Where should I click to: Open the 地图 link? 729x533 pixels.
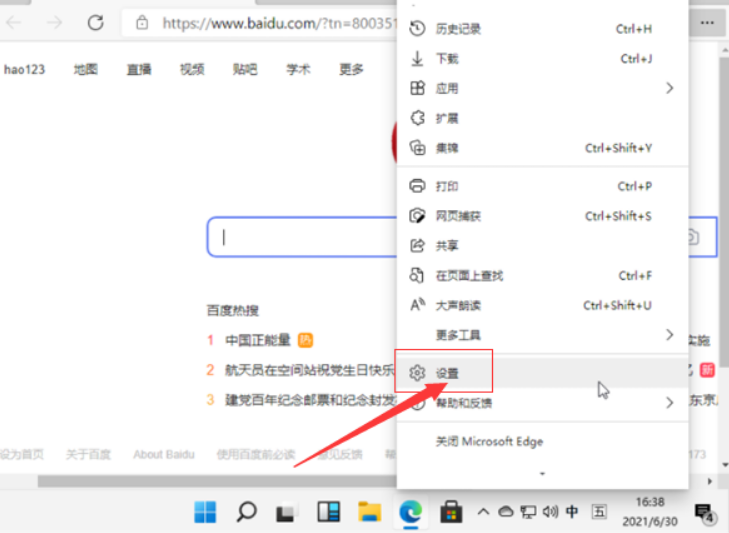pos(86,69)
